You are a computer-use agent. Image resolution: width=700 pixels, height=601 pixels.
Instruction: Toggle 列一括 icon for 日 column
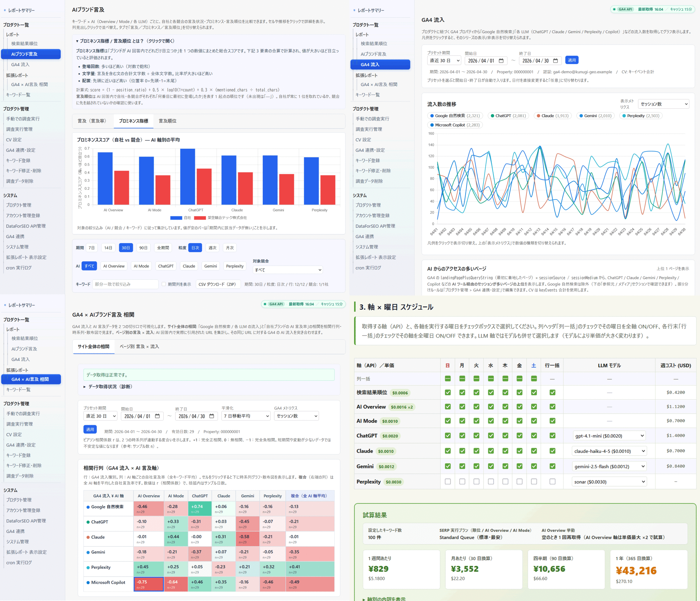point(448,379)
